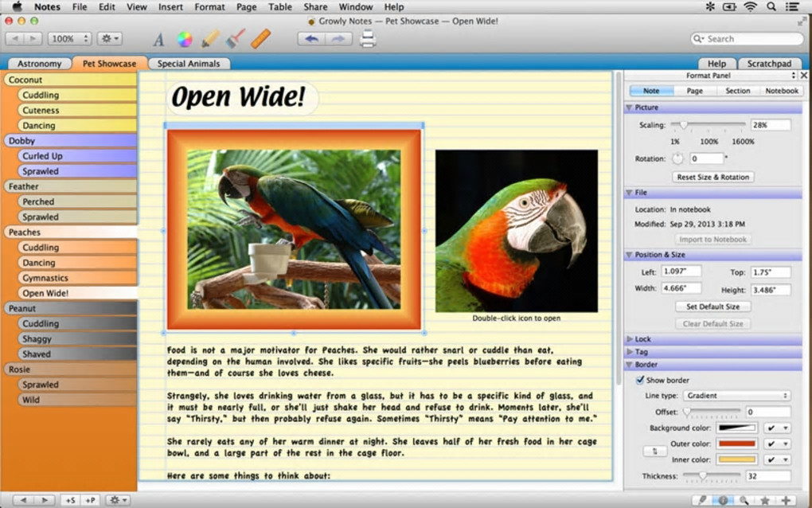
Task: Click the Search field in toolbar
Action: pyautogui.click(x=748, y=39)
